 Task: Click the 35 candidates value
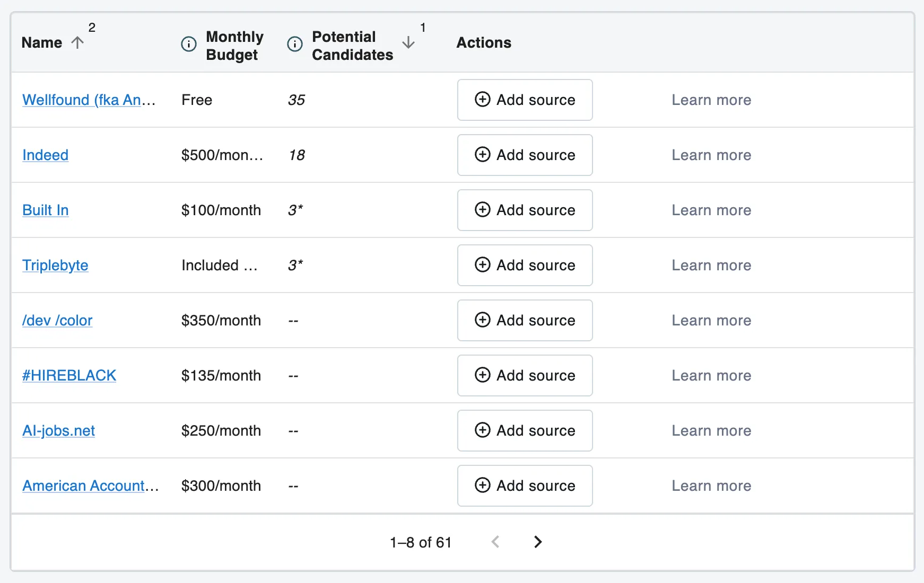click(297, 100)
